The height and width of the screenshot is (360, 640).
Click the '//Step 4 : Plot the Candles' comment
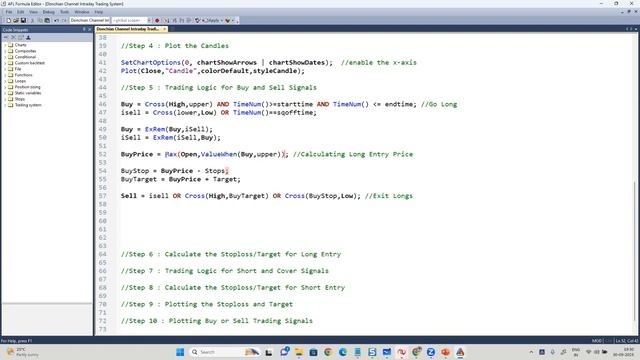[x=175, y=46]
